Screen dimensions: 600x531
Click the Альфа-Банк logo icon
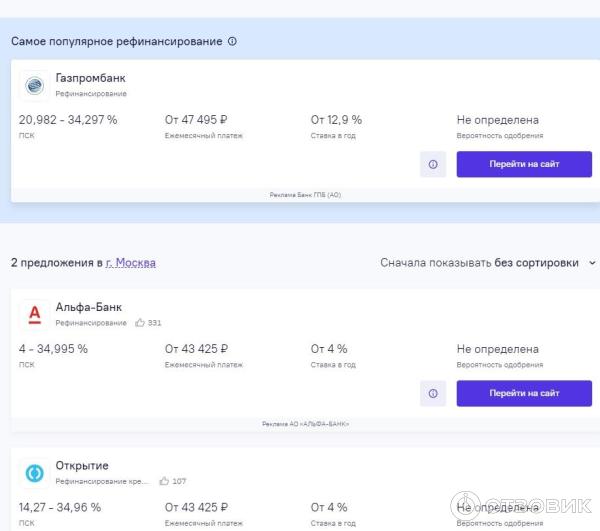pyautogui.click(x=34, y=314)
